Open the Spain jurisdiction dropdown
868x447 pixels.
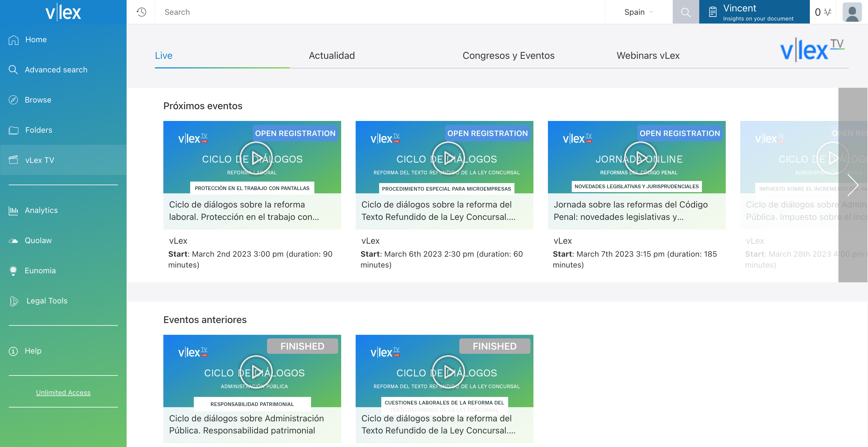(x=639, y=12)
